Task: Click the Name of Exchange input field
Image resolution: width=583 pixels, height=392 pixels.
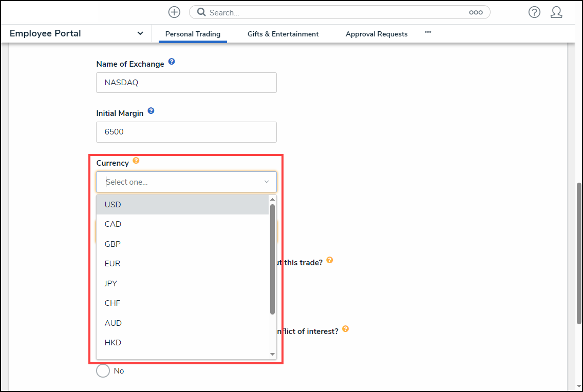Action: point(186,83)
